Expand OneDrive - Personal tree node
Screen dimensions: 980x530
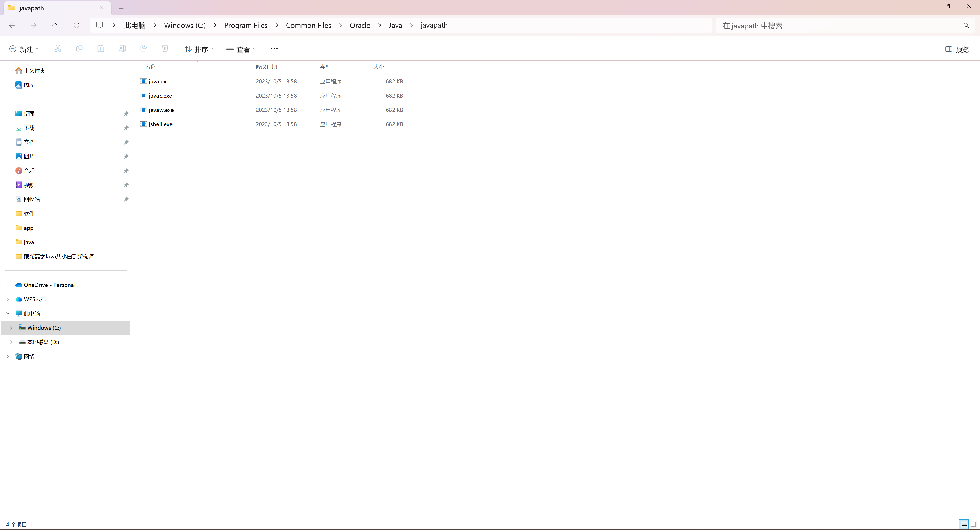pos(8,285)
